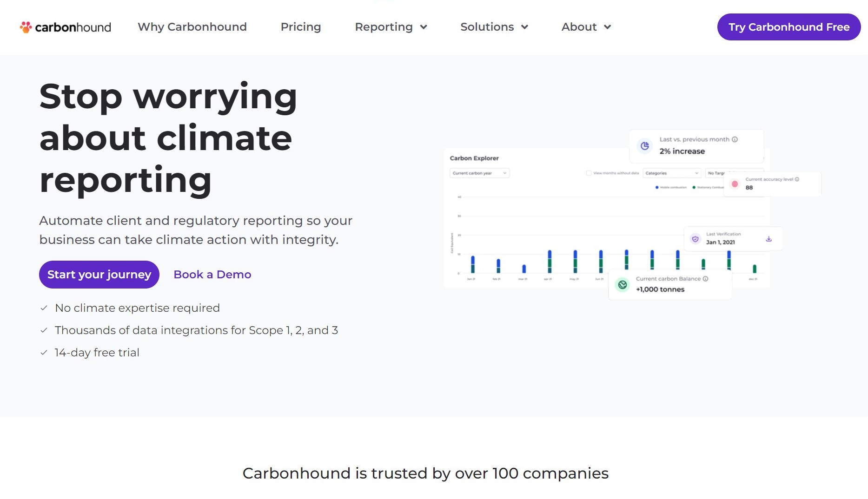
Task: Click the download icon on the Last Verification card
Action: (769, 239)
